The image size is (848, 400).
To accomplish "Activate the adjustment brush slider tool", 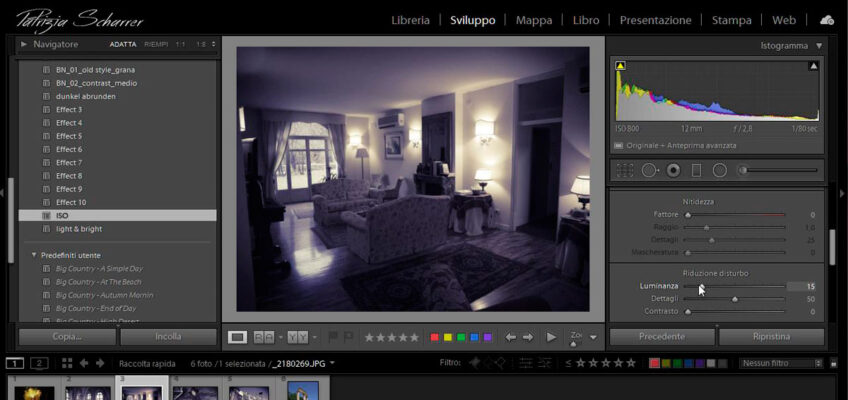I will click(778, 170).
